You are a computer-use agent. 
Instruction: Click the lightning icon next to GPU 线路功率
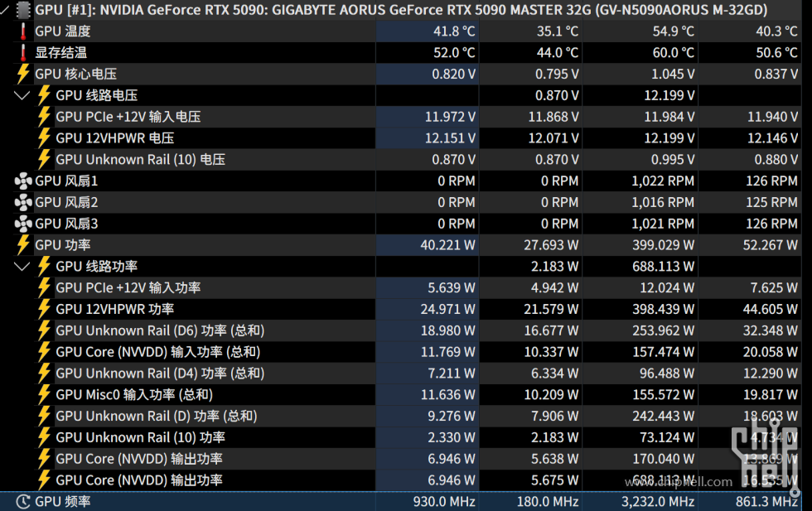click(44, 266)
